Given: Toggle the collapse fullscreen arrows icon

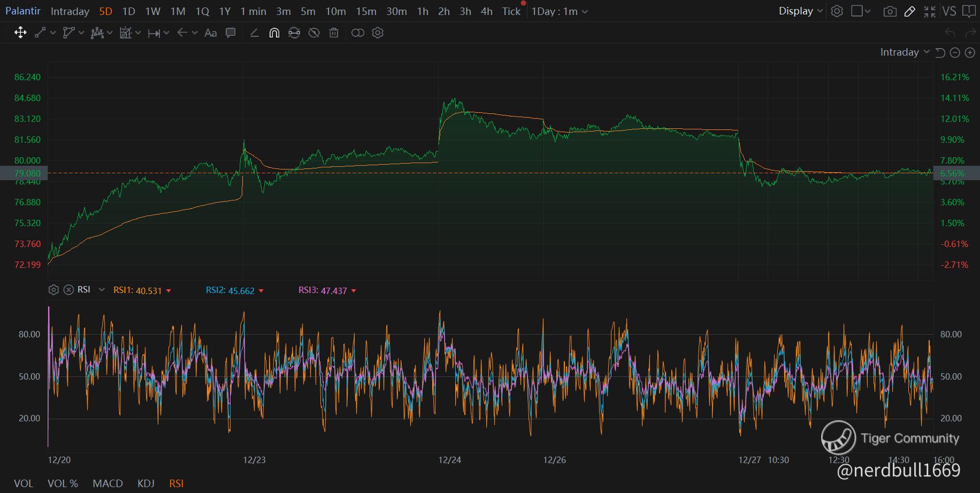Looking at the screenshot, I should point(930,11).
